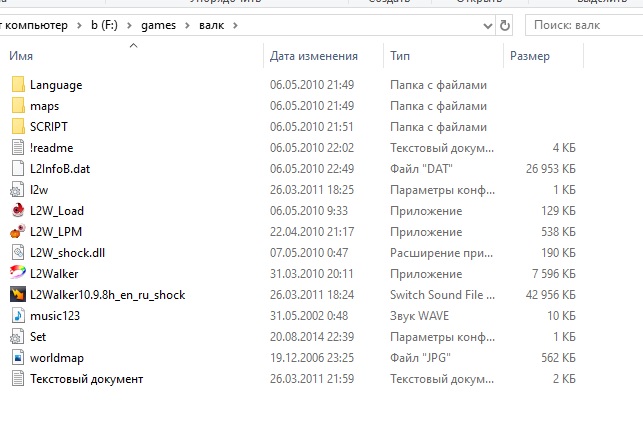Click the Расширение при... type cell
Image resolution: width=643 pixels, height=423 pixels.
(x=441, y=253)
